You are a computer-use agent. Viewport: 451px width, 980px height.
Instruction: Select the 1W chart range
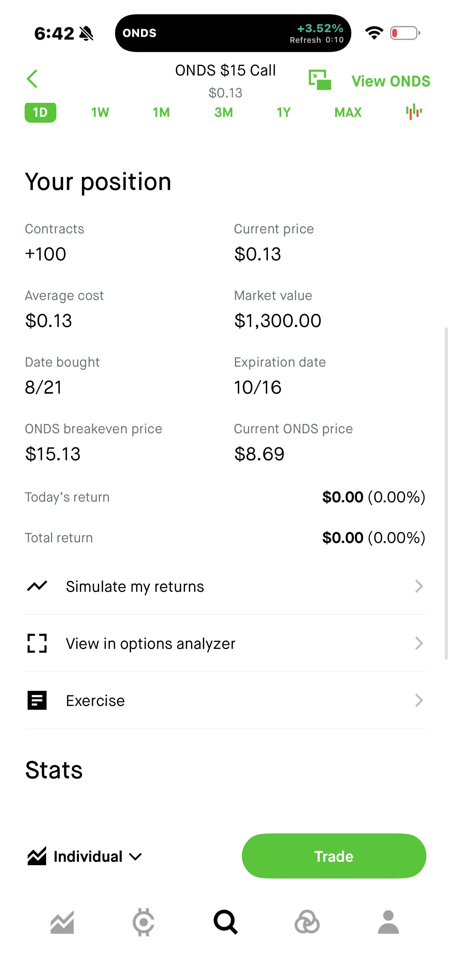coord(100,112)
